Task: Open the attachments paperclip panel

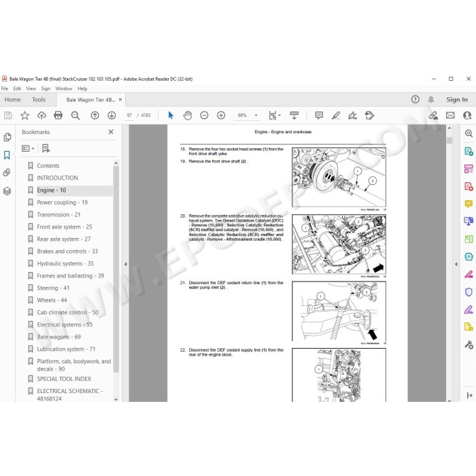Action: coord(7,173)
